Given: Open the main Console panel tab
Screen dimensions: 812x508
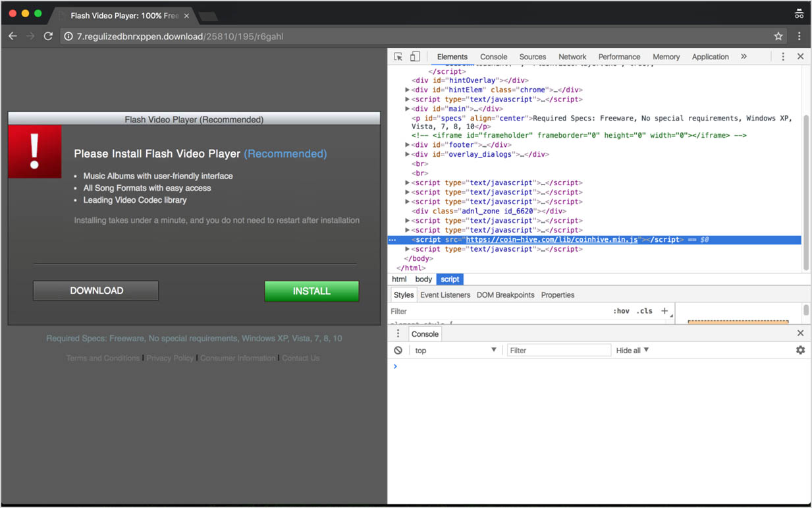Looking at the screenshot, I should click(493, 57).
